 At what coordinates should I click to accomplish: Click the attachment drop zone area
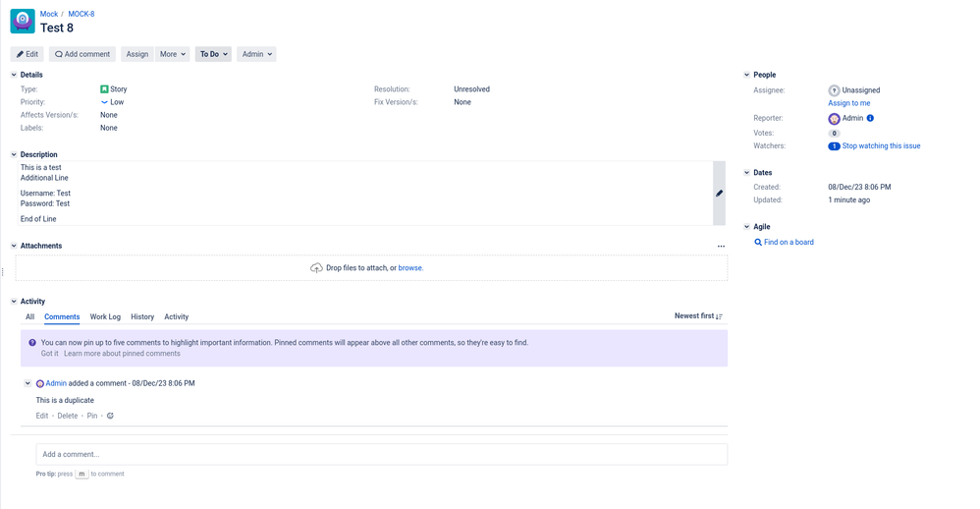[371, 267]
